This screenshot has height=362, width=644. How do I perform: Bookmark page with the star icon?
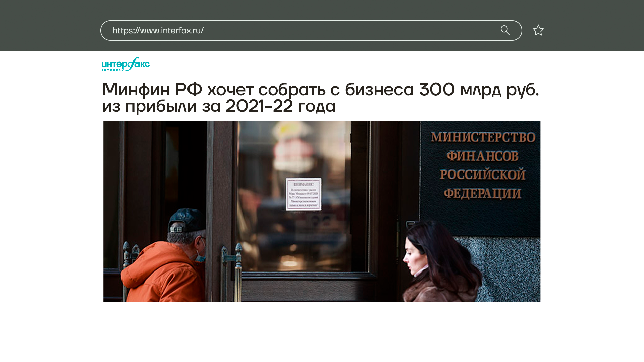point(538,31)
